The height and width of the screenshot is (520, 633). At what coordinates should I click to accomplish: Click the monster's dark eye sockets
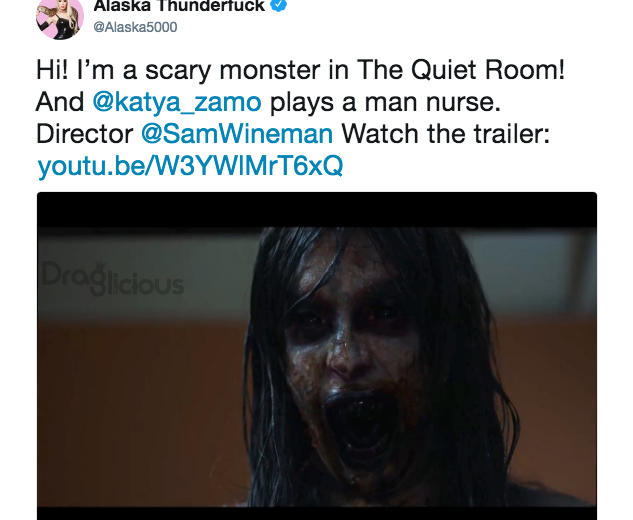tap(347, 317)
